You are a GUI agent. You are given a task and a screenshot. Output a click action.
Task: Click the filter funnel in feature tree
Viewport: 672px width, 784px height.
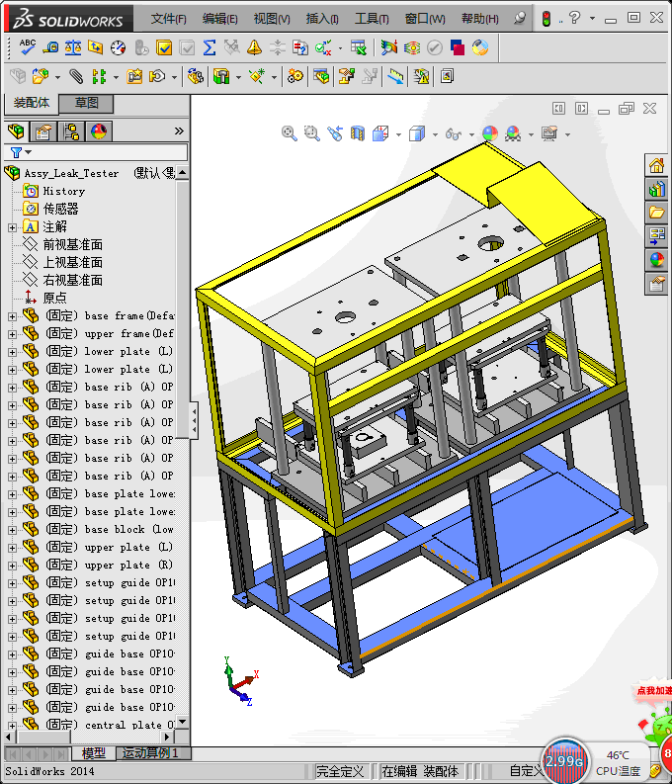coord(16,152)
